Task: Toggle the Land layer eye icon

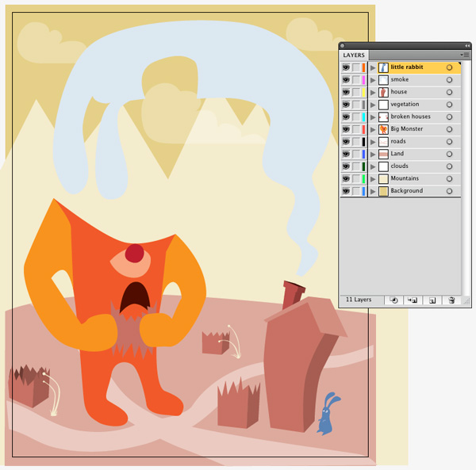Action: [x=346, y=154]
